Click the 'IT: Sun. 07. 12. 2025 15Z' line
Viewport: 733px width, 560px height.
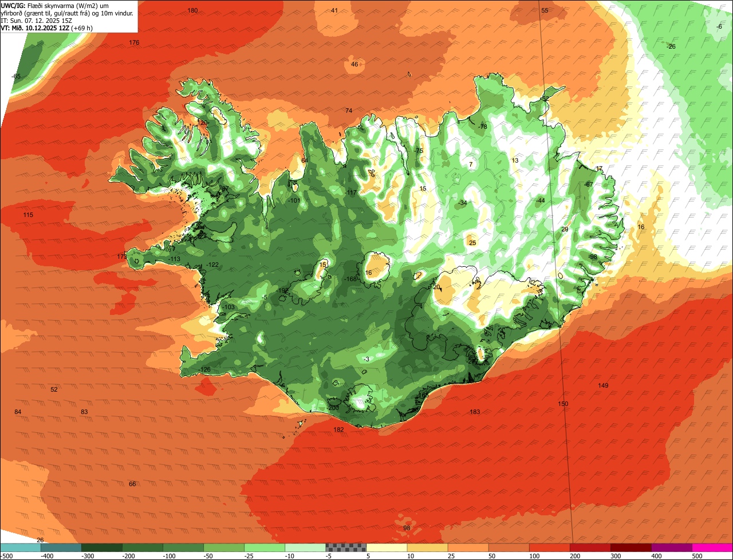[x=37, y=20]
